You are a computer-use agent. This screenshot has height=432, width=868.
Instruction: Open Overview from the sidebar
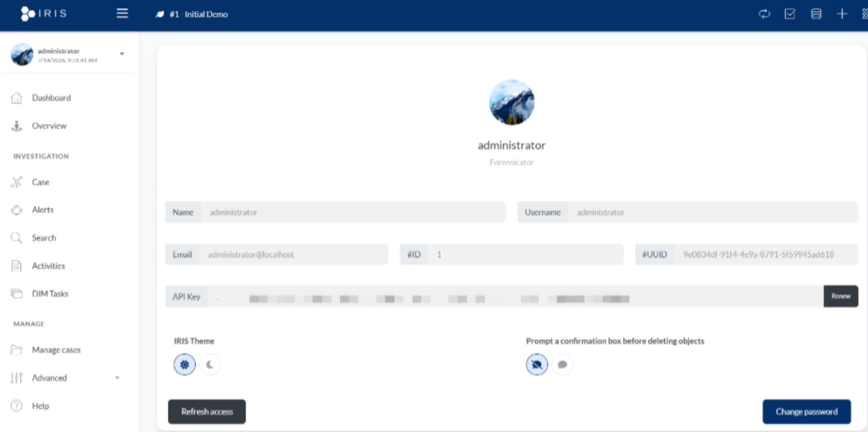[49, 126]
